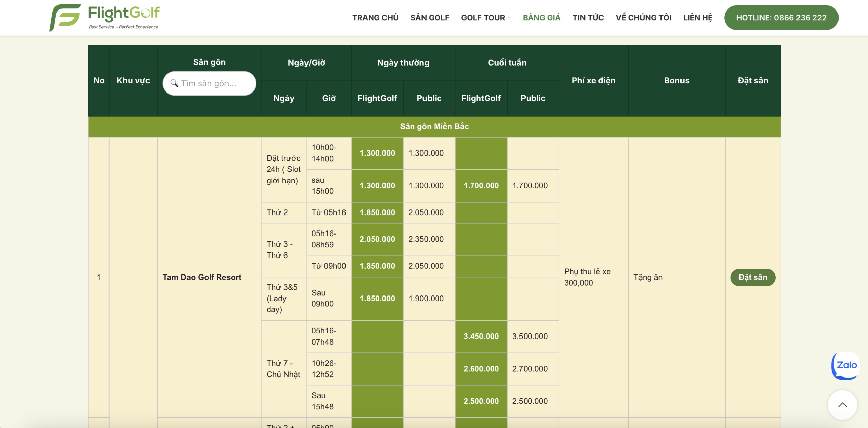
Task: Click the 05h16-07h48 time slot cell
Action: click(x=329, y=337)
